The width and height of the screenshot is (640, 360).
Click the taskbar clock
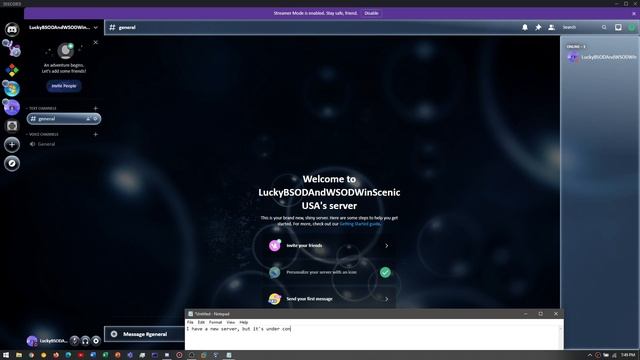pyautogui.click(x=628, y=355)
